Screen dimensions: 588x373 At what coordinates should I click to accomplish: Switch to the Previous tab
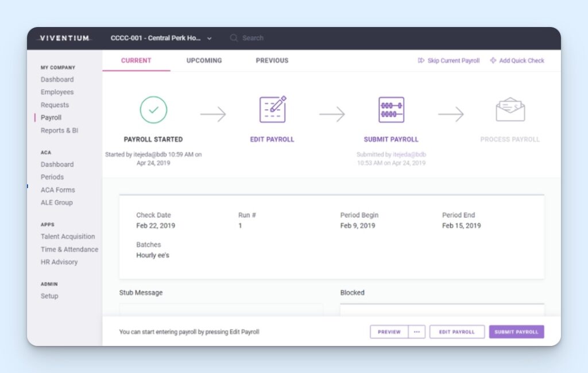click(x=272, y=60)
